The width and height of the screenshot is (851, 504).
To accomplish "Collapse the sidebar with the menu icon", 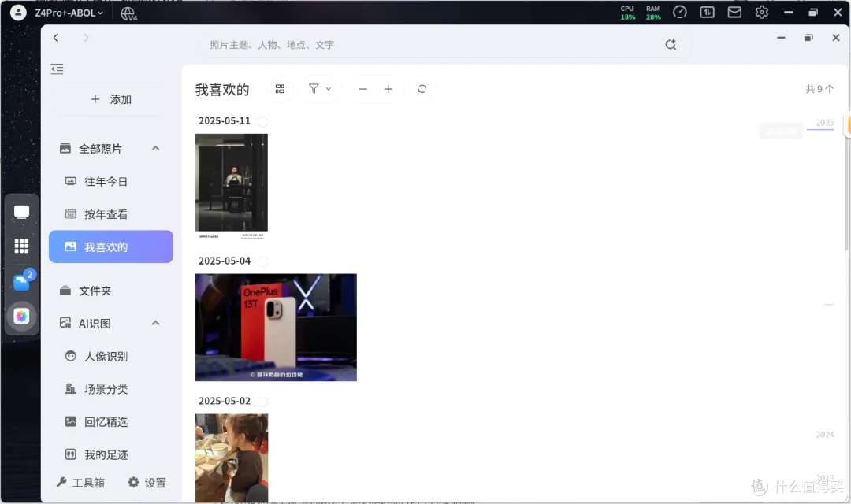I will point(57,69).
